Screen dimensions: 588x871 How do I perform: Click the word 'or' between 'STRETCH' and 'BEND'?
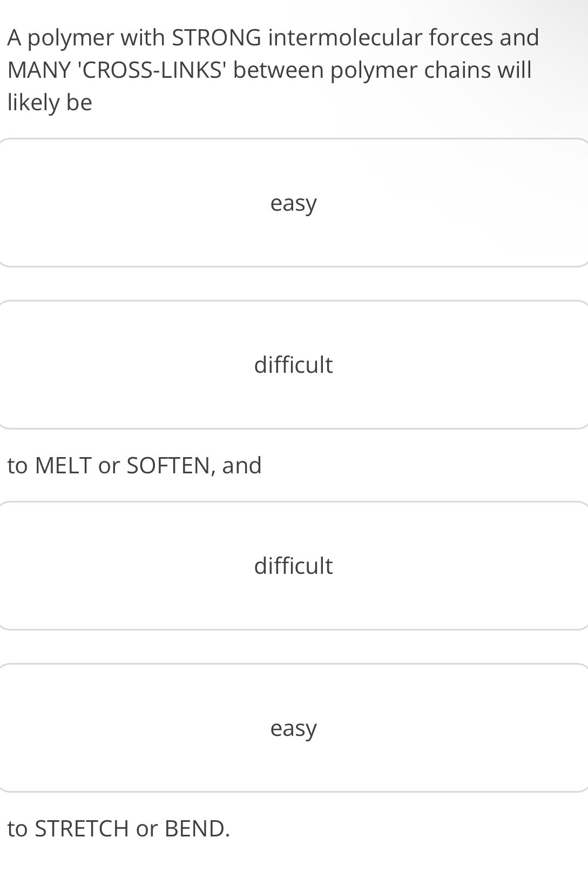(146, 828)
